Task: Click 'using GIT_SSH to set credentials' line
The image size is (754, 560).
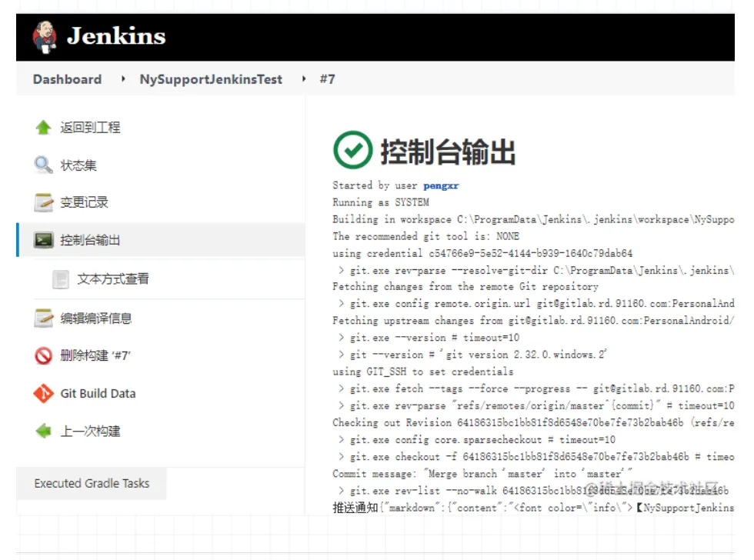Action: click(422, 372)
